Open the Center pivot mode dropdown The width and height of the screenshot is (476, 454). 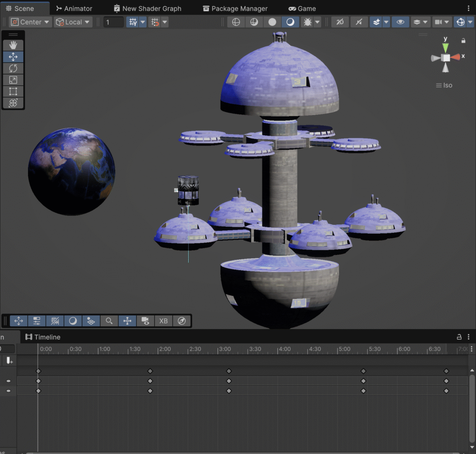[30, 22]
